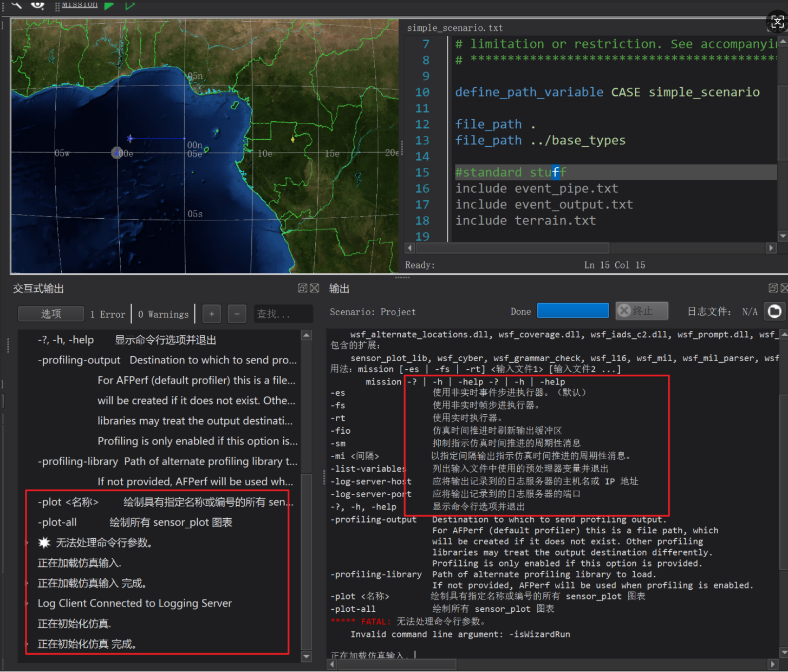This screenshot has height=672, width=788.
Task: Click the solid green Run mission icon
Action: click(x=109, y=5)
